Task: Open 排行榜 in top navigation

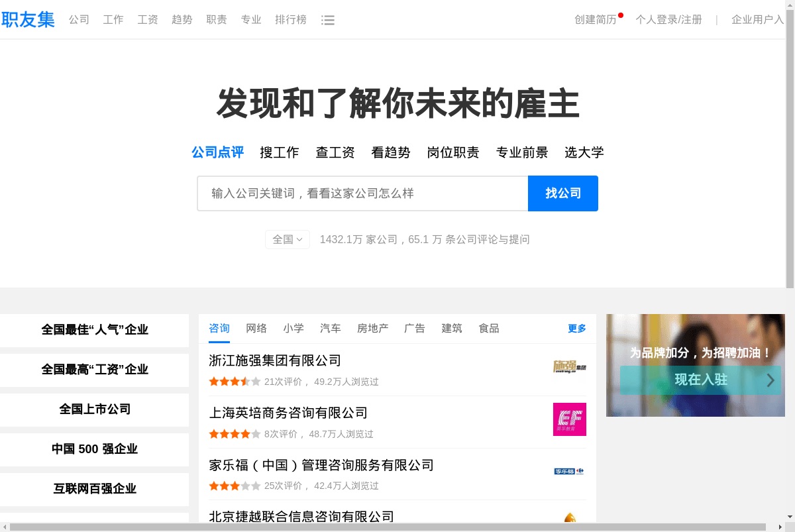Action: (291, 20)
